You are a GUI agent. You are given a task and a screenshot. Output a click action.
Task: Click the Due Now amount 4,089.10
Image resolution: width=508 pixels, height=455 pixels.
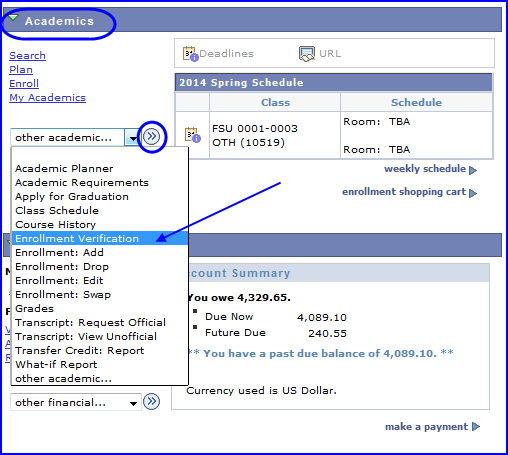[x=322, y=317]
